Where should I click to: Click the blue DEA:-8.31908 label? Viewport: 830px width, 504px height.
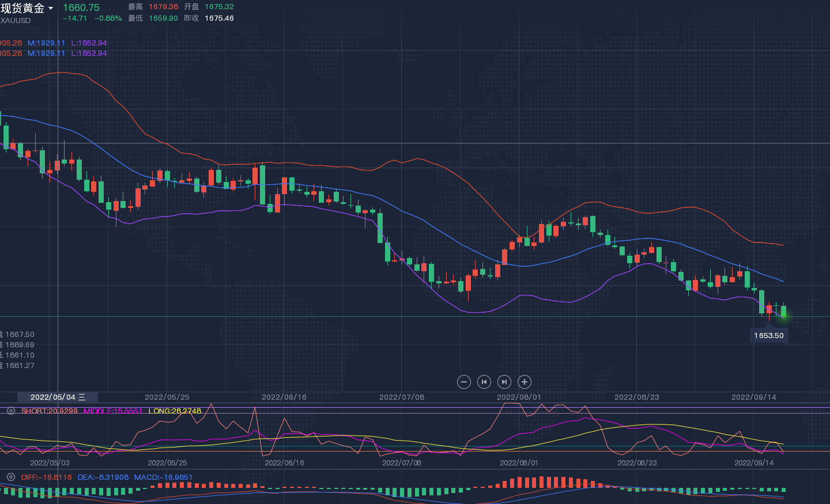[103, 478]
